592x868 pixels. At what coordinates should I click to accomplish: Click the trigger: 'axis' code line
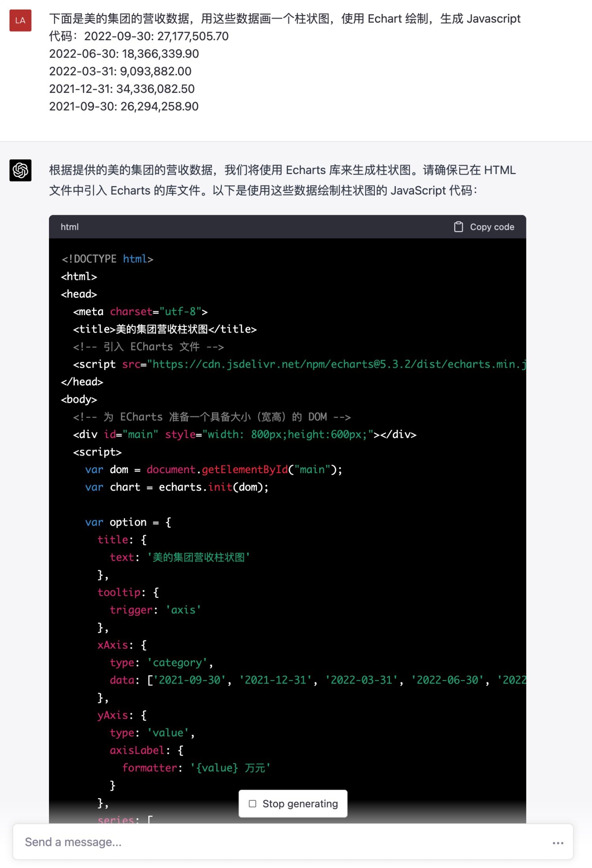(155, 610)
